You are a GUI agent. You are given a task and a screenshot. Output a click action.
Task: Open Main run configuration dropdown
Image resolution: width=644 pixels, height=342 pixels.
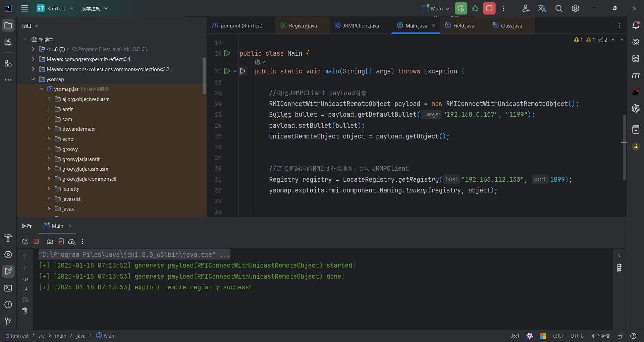[x=436, y=8]
